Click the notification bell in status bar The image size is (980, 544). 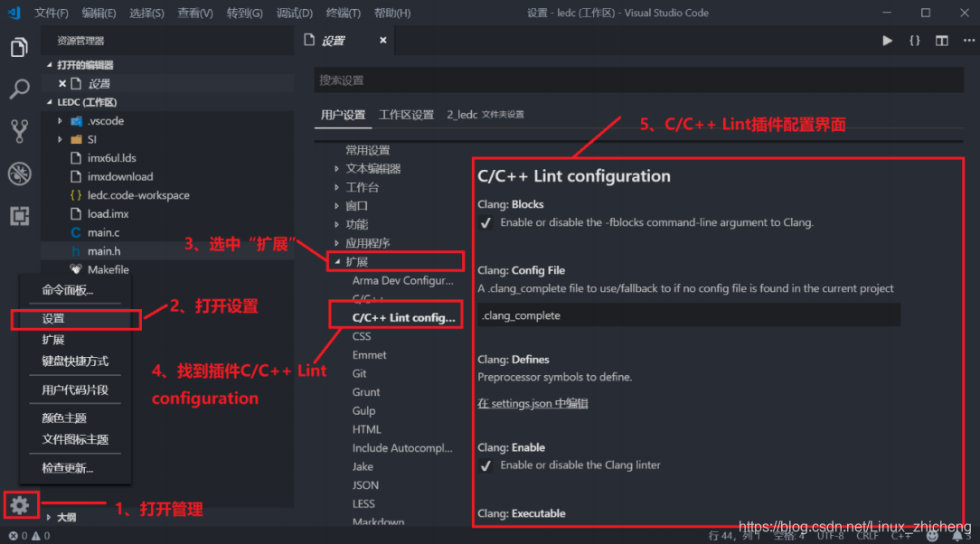[957, 536]
